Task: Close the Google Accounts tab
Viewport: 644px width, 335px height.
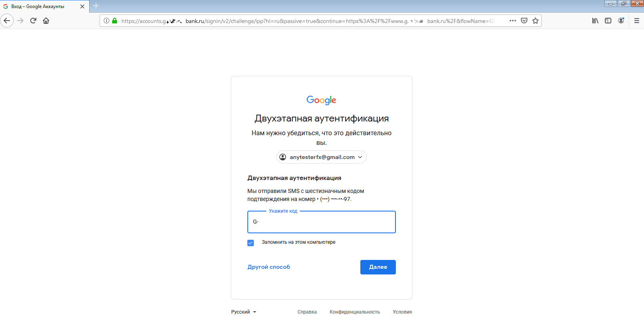Action: coord(82,6)
